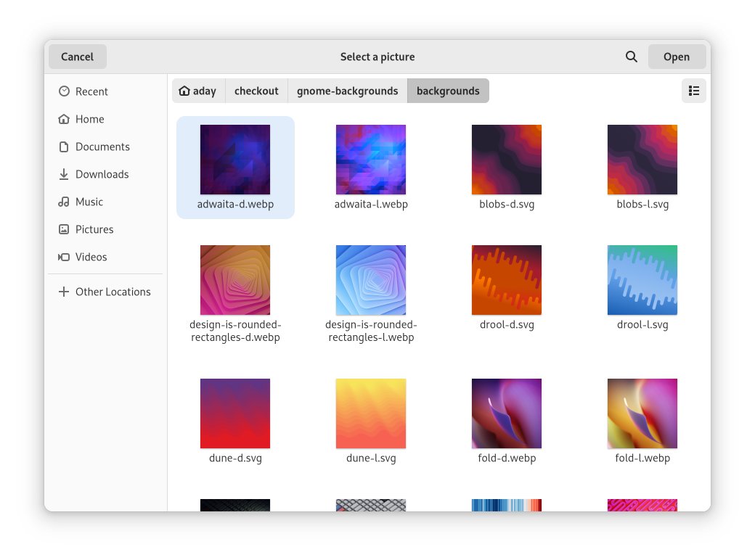Screen dimensions: 755x560
Task: Navigate to the checkout breadcrumb folder
Action: [256, 91]
